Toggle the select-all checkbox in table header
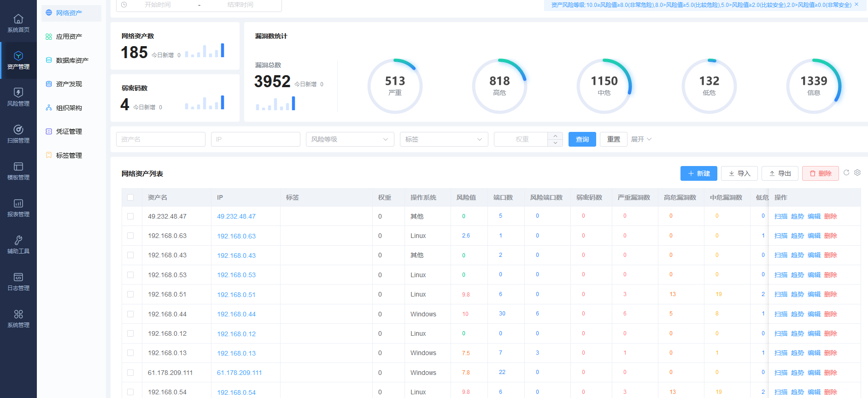This screenshot has width=868, height=398. [130, 197]
